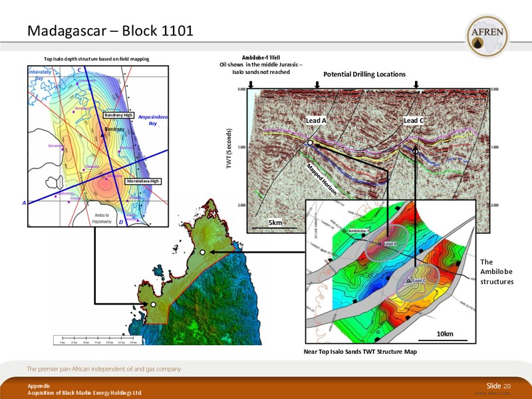Click the 'Slide 20' number

coord(498,386)
